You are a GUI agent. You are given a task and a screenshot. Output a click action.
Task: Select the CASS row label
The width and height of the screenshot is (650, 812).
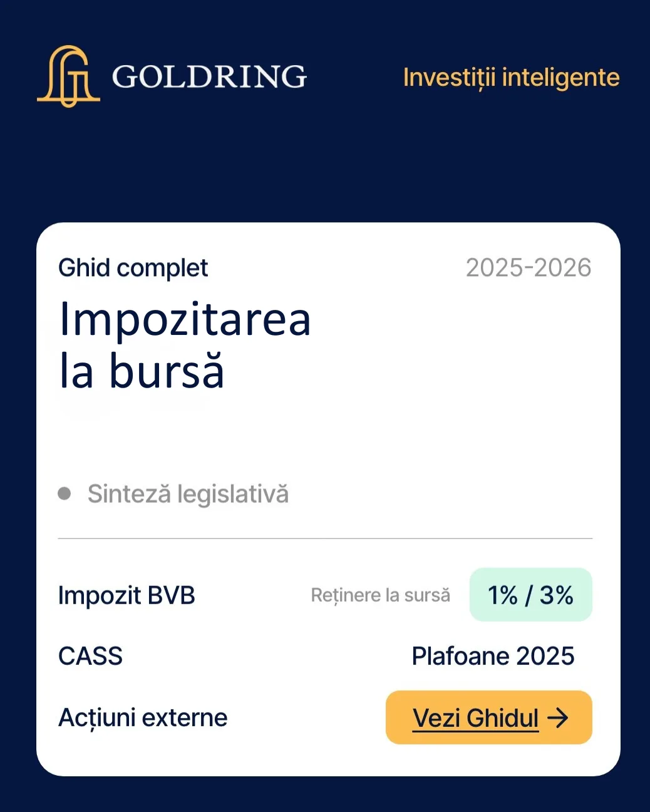point(90,656)
